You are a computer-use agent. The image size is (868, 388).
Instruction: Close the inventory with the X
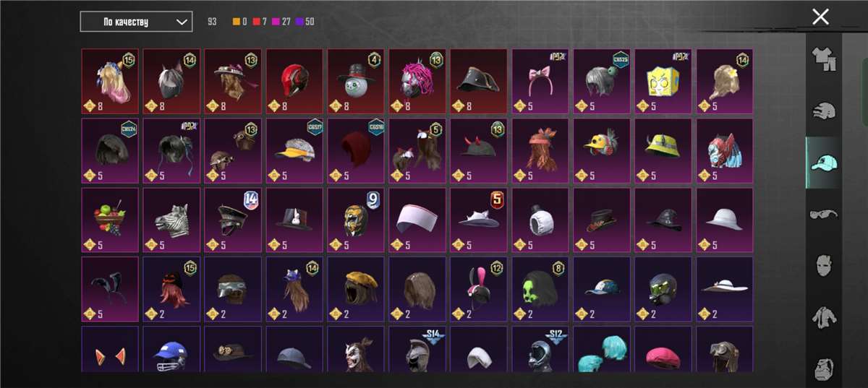click(820, 17)
